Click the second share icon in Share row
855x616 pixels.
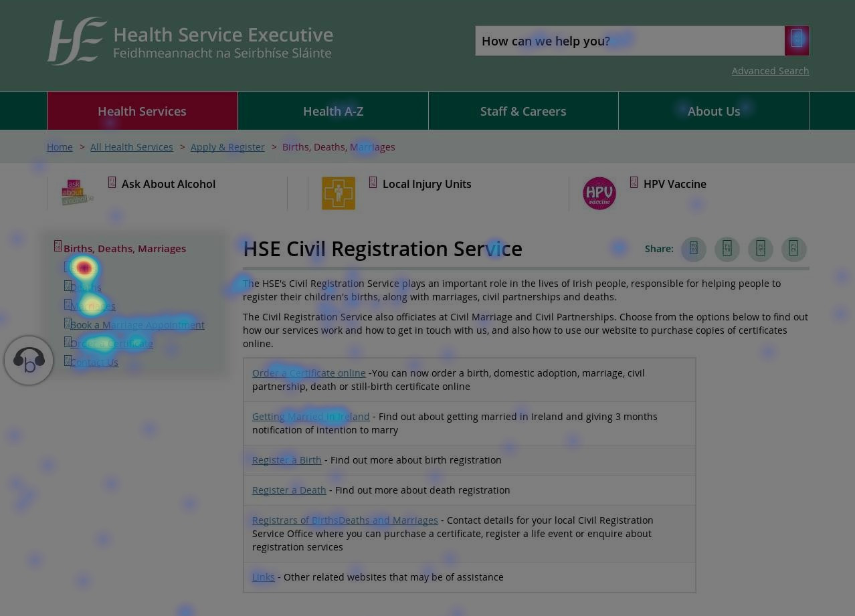point(727,249)
